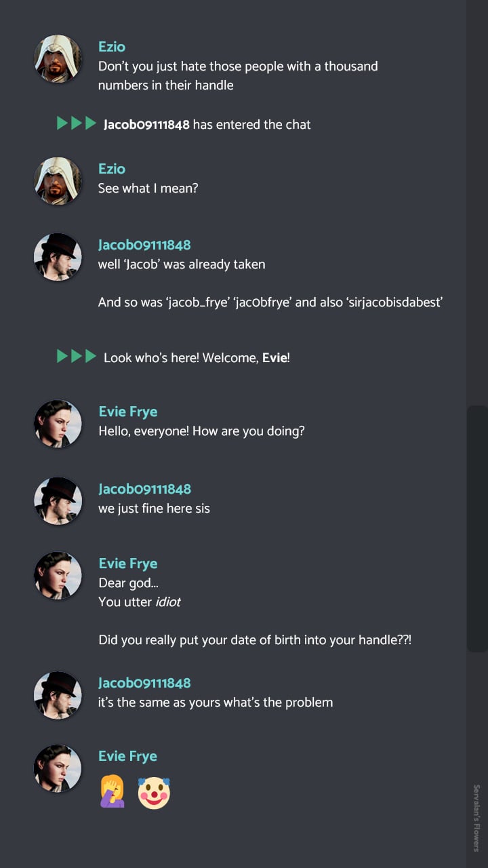Click green arrows beside Jacob09111848 entered message
This screenshot has height=868, width=488.
click(77, 123)
